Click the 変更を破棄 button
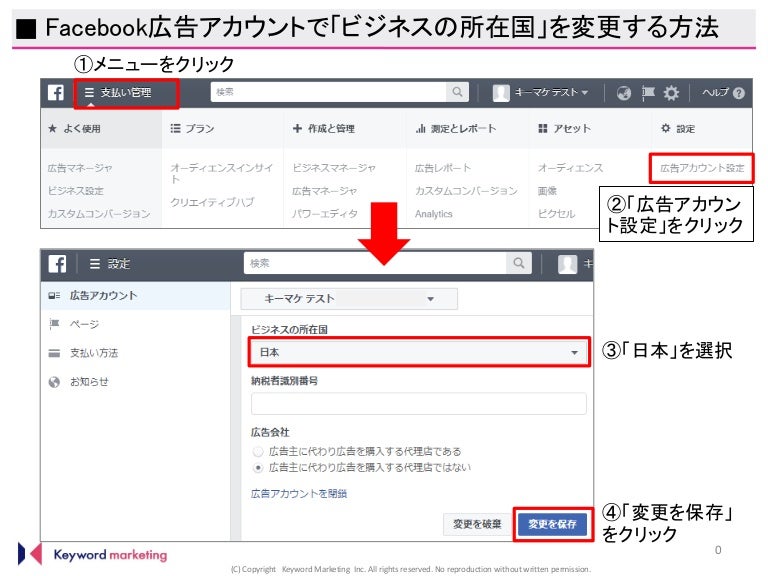The width and height of the screenshot is (768, 576). coord(476,524)
